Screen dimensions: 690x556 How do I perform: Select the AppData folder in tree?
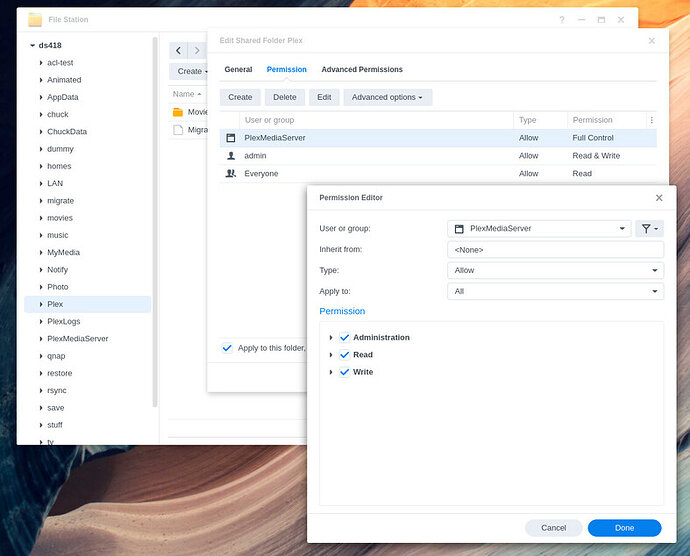[62, 97]
